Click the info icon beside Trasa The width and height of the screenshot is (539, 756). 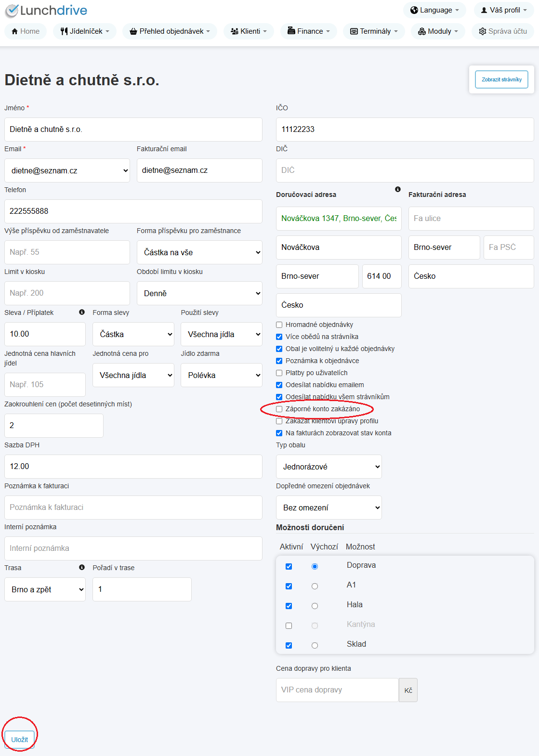click(82, 567)
